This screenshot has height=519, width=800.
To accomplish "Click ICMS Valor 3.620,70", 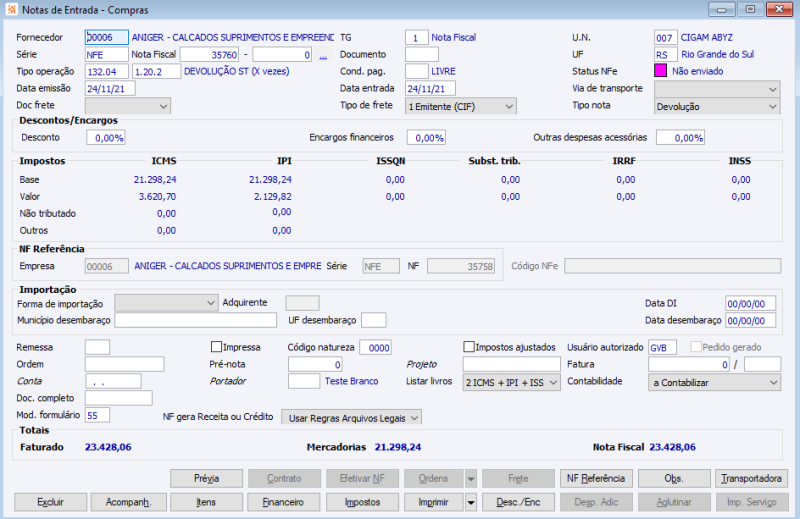I will (x=157, y=196).
